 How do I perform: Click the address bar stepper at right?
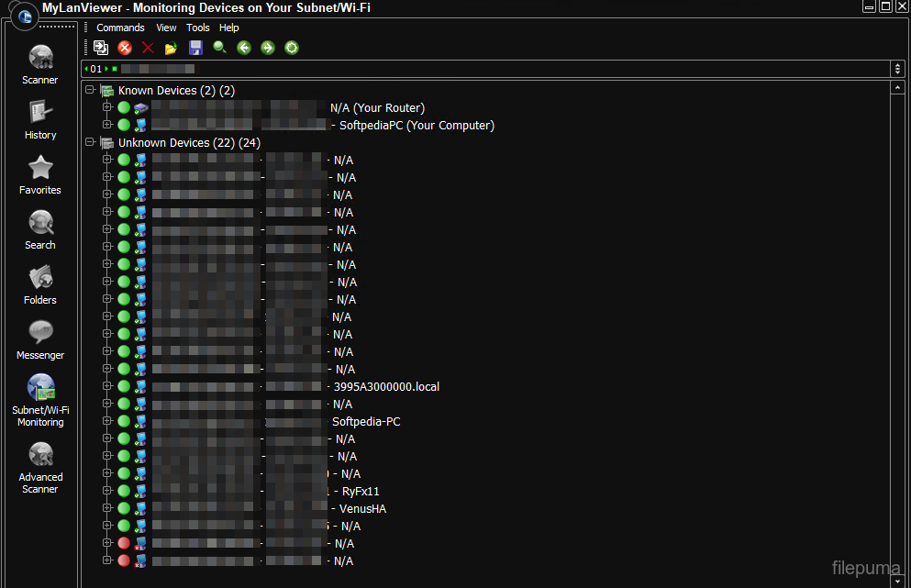(897, 69)
